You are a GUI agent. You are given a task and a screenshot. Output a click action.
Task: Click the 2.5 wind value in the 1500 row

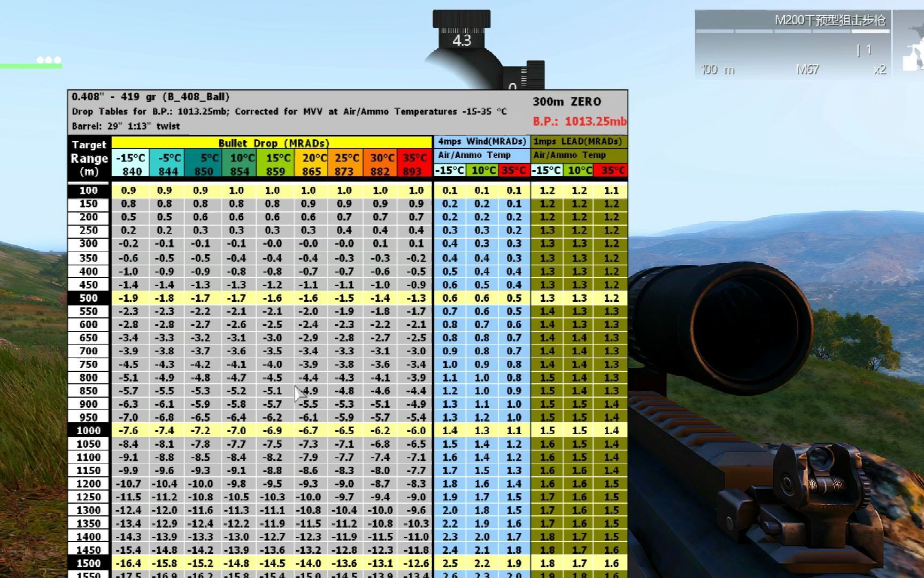pos(450,564)
